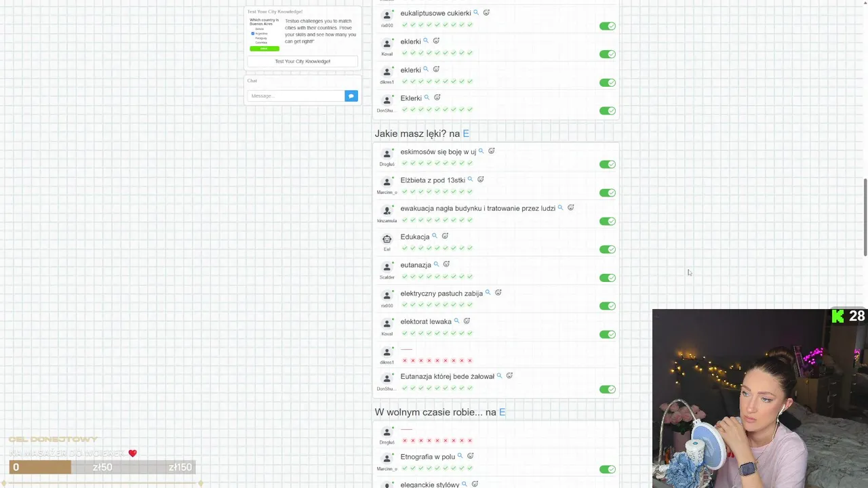Click the username 'Eiel'
Viewport: 868px width, 488px height.
[387, 249]
